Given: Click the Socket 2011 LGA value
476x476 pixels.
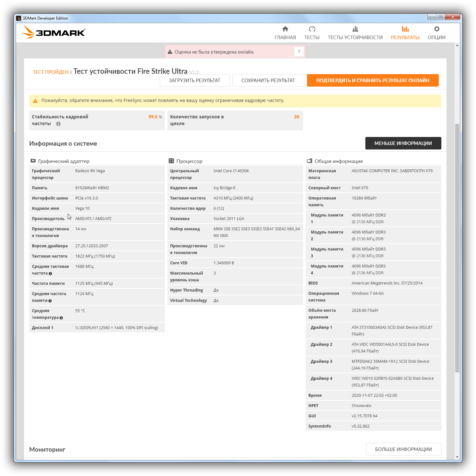Looking at the screenshot, I should tap(229, 219).
